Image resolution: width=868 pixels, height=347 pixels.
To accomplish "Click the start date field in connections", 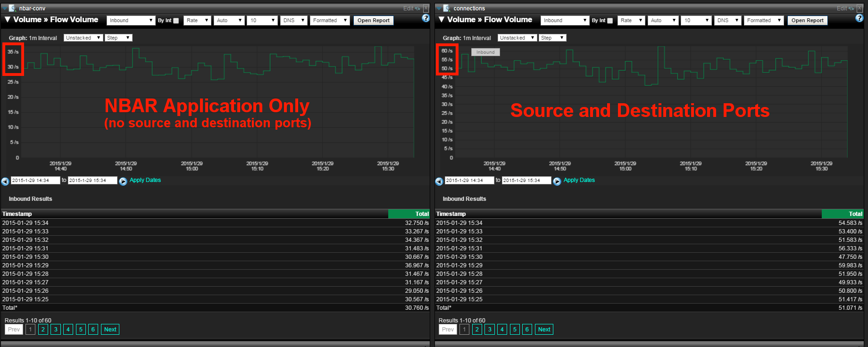I will pos(469,181).
